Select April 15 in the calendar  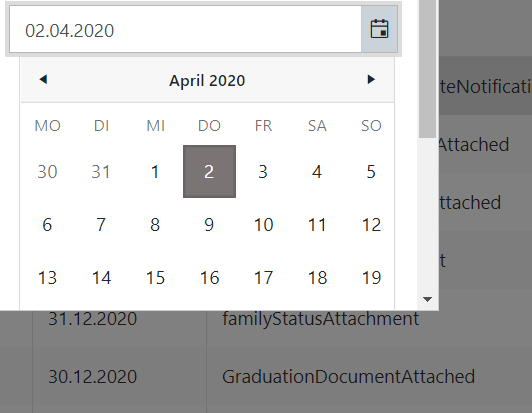155,278
